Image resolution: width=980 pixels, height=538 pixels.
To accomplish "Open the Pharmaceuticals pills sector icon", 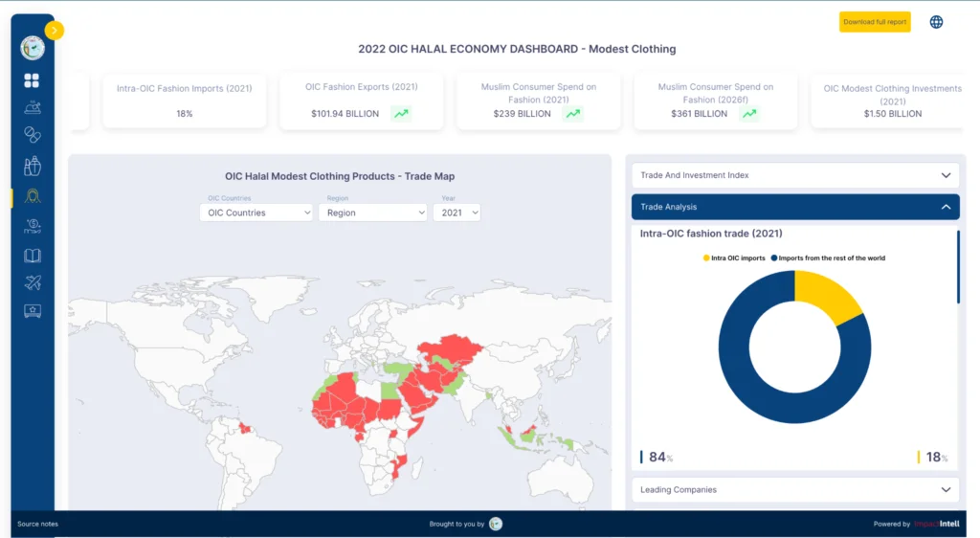I will 33,135.
